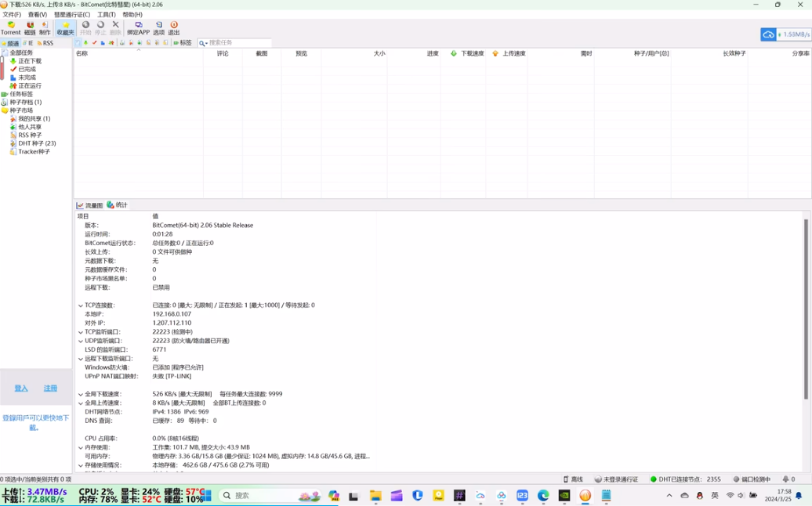Click the cloud speed indicator 1.53MB/s

[x=785, y=34]
